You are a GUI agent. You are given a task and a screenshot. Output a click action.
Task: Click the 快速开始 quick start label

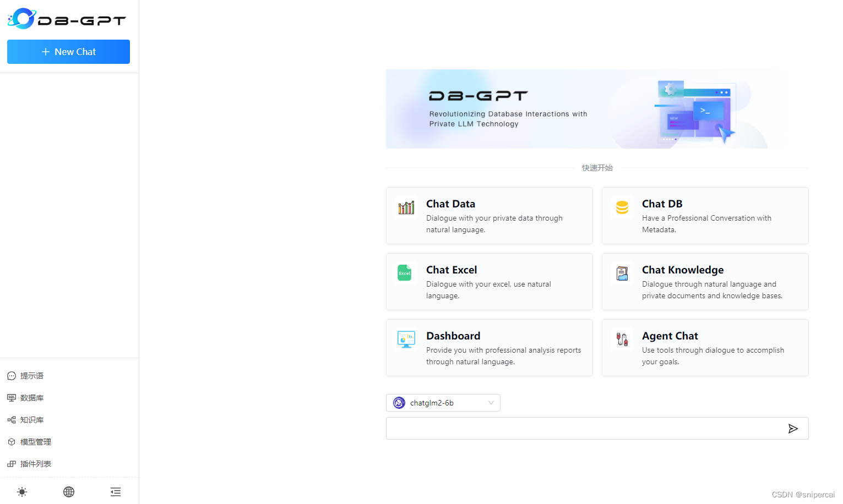click(597, 168)
